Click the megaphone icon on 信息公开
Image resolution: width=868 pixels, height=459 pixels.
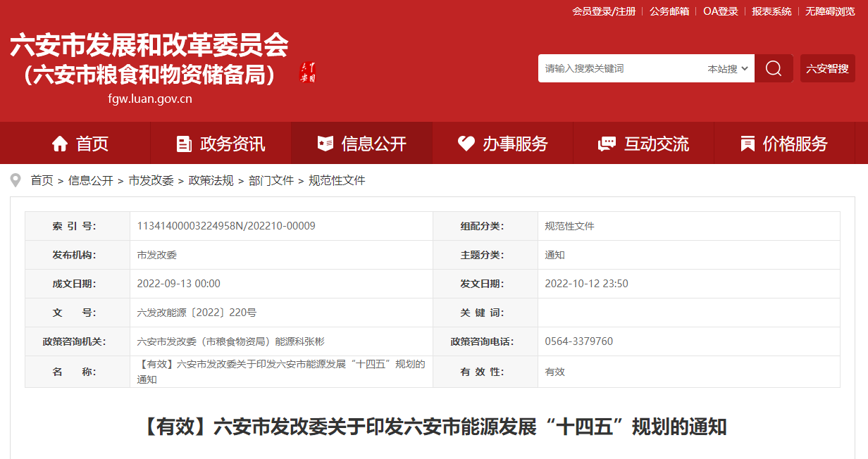(324, 142)
